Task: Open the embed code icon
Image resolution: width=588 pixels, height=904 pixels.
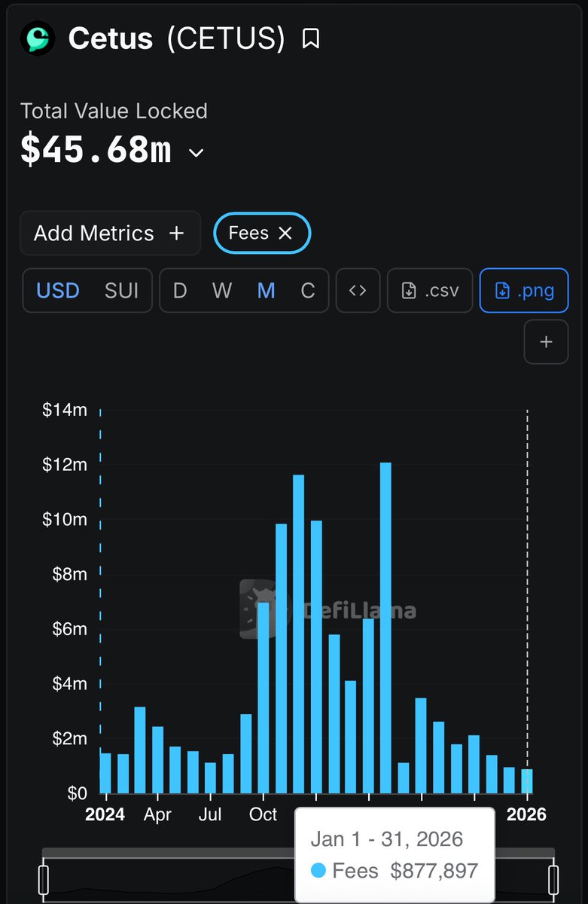Action: tap(358, 291)
